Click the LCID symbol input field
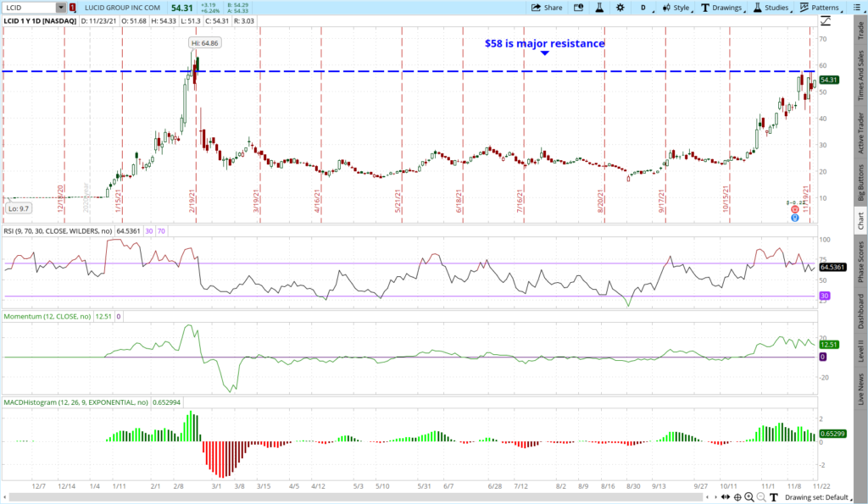 tap(30, 8)
